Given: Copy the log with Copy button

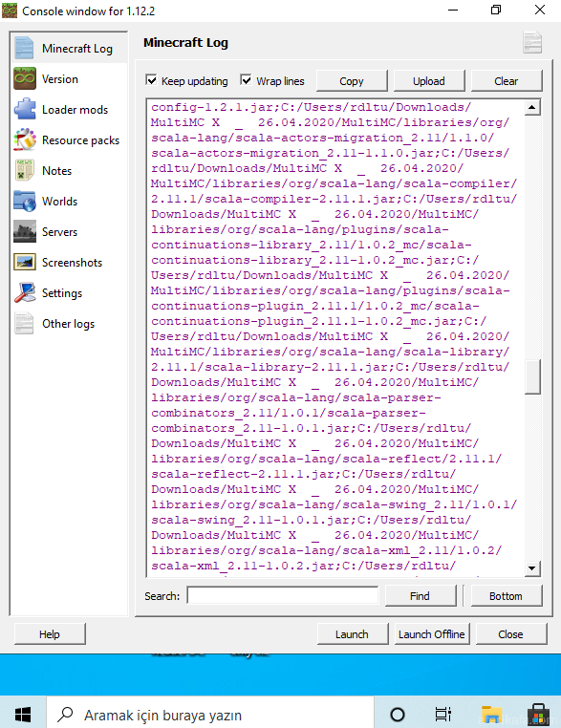Looking at the screenshot, I should [352, 81].
